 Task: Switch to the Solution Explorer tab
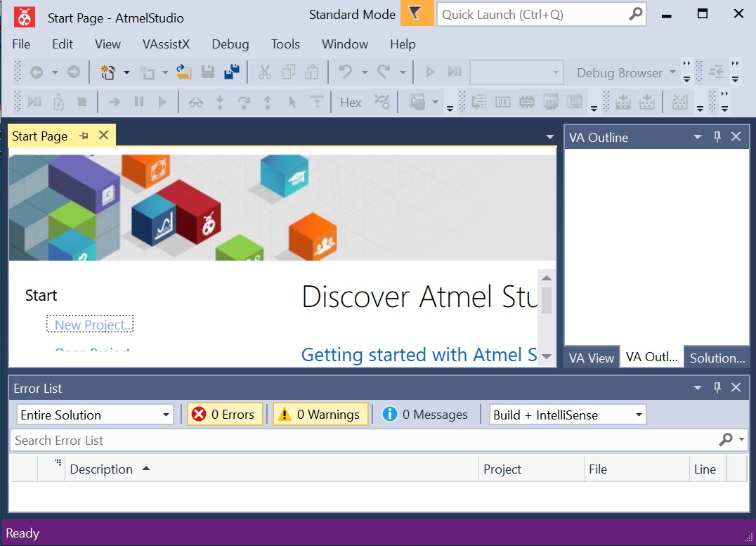click(x=717, y=358)
